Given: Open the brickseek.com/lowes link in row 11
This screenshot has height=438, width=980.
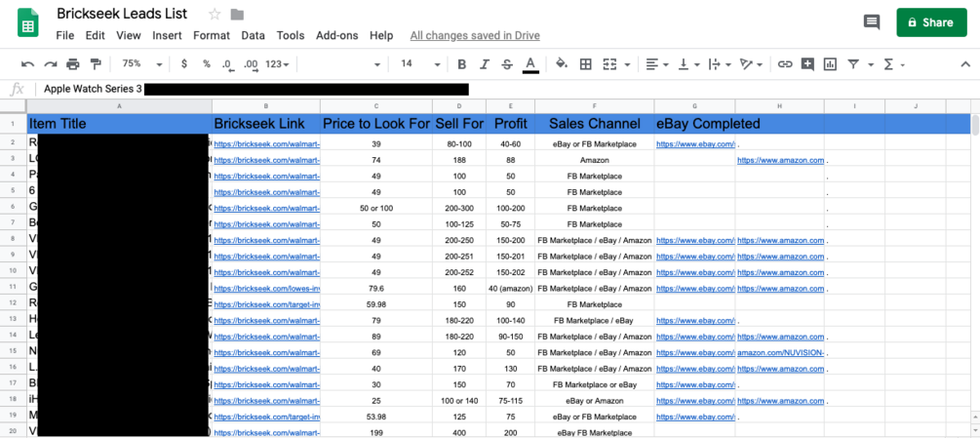Looking at the screenshot, I should point(267,289).
